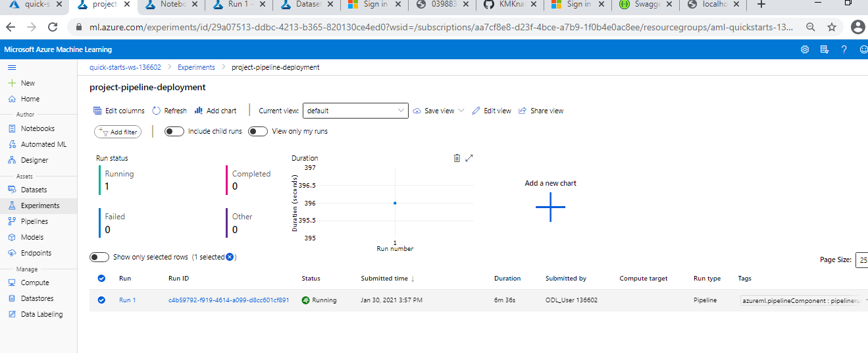Click the zoom magnifier icon in address bar

(x=810, y=28)
